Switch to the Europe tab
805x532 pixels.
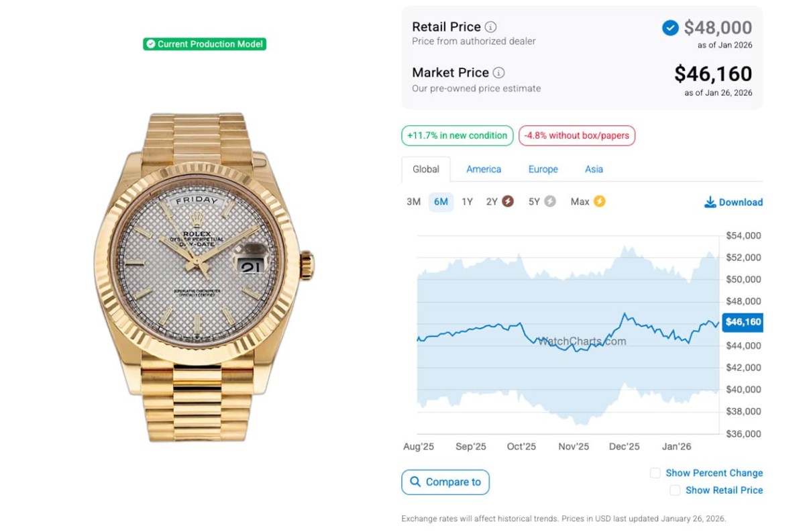pos(543,169)
